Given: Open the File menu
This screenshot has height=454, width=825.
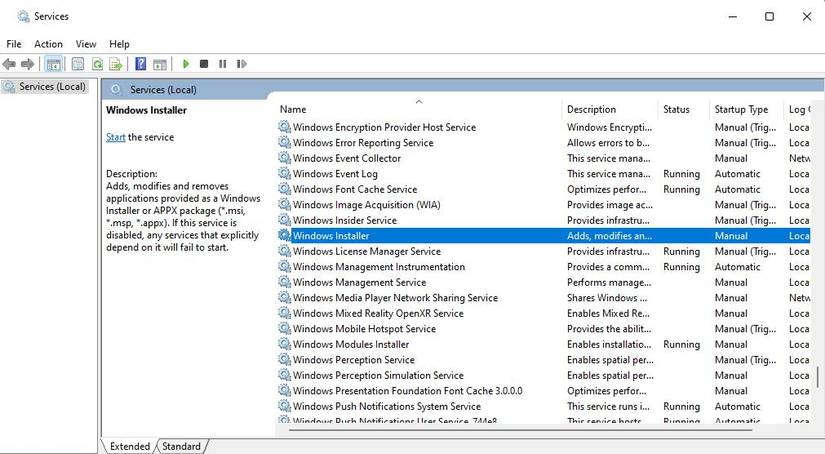Looking at the screenshot, I should [14, 44].
